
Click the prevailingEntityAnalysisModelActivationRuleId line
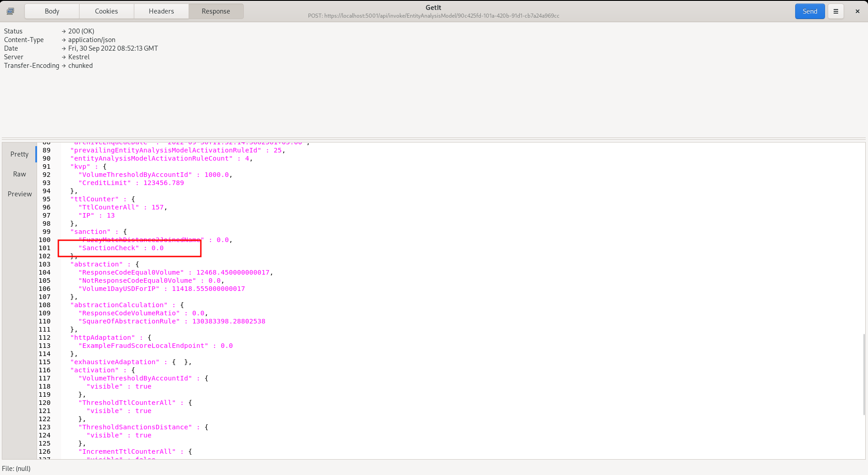click(178, 150)
